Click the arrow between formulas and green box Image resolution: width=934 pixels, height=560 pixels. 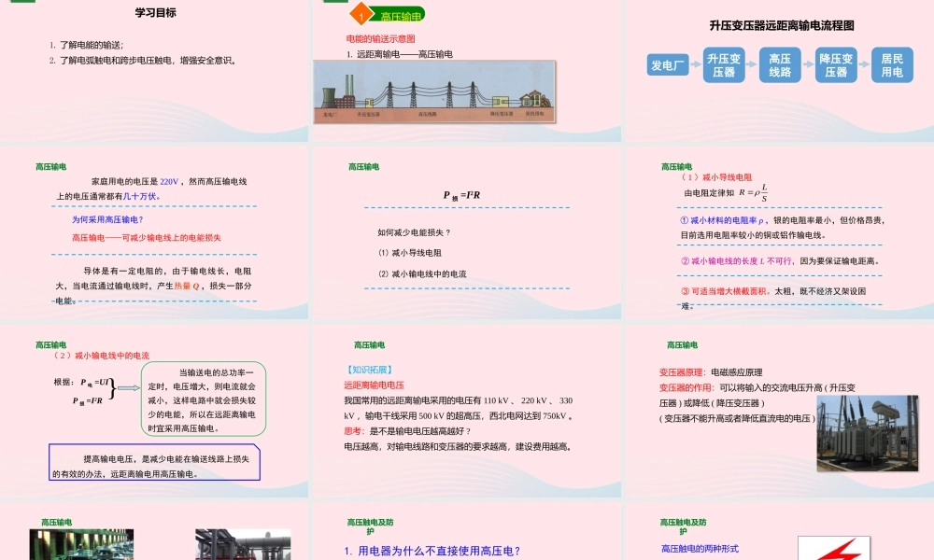click(x=129, y=388)
